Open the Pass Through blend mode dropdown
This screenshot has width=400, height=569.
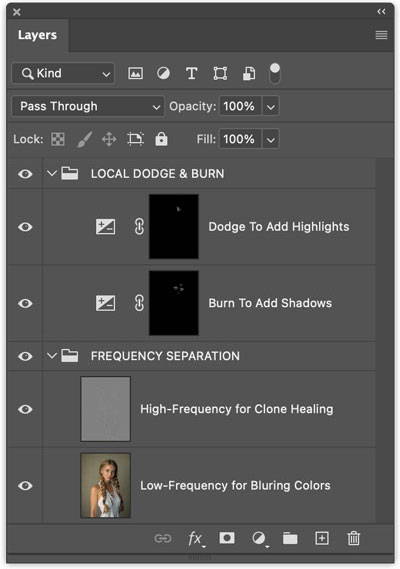(x=88, y=106)
